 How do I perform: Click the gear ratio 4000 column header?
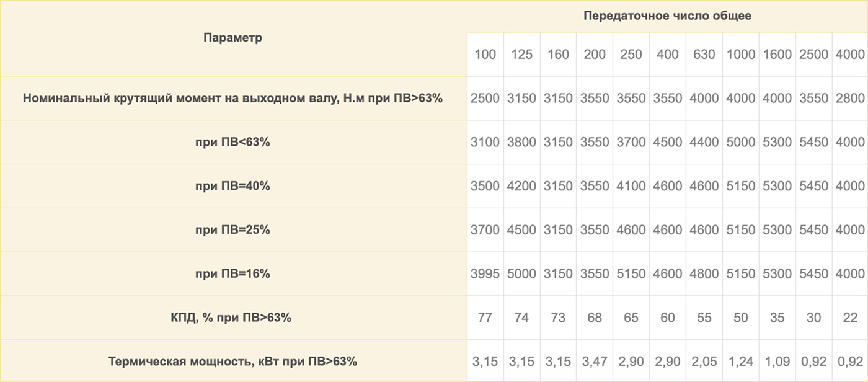(x=849, y=55)
